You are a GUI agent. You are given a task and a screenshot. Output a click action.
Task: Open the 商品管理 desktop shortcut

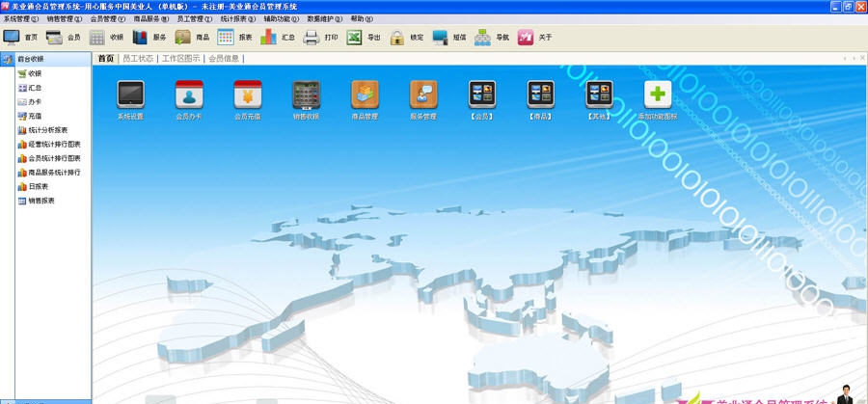pyautogui.click(x=365, y=94)
